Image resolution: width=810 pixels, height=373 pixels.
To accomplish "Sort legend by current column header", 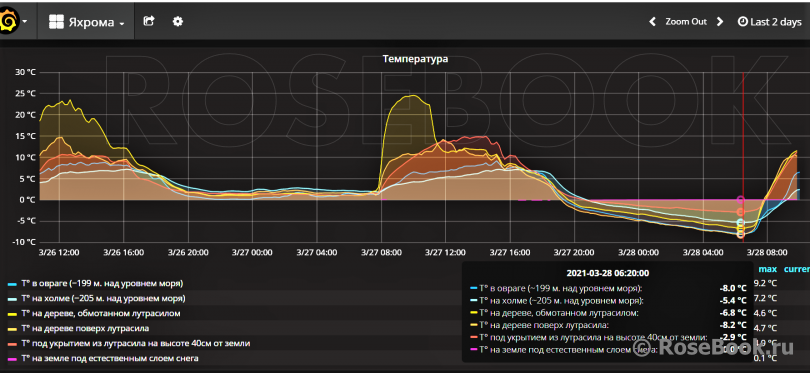I will pos(797,269).
